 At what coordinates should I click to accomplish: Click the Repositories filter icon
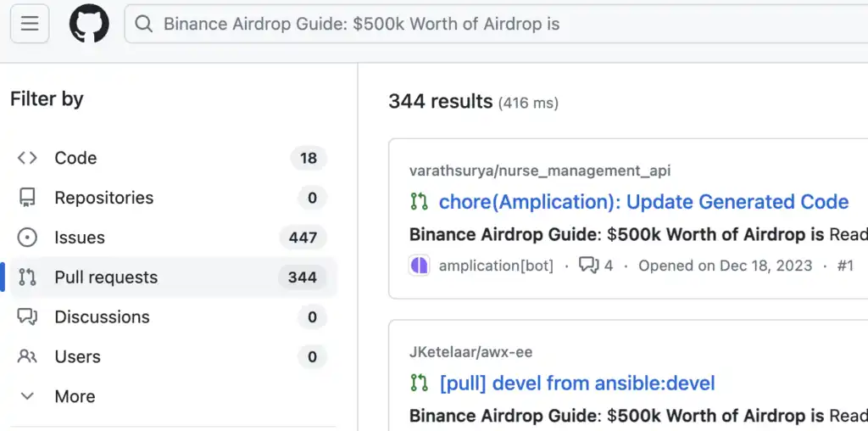pyautogui.click(x=27, y=198)
